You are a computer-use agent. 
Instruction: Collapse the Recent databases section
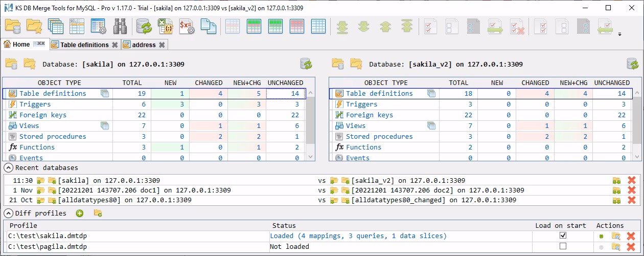click(x=8, y=168)
